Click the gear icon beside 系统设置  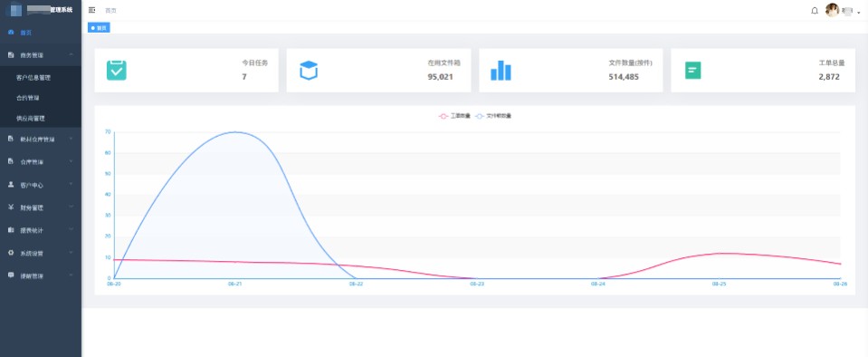point(11,253)
